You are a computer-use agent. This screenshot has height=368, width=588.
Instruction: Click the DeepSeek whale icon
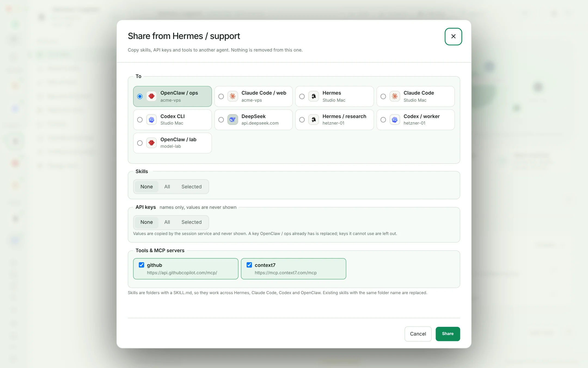(x=232, y=120)
